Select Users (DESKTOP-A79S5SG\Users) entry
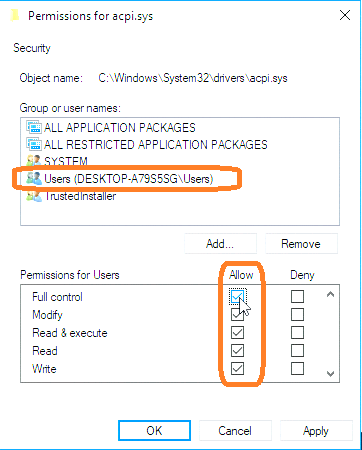Viewport: 362px width, 450px height. coord(129,179)
